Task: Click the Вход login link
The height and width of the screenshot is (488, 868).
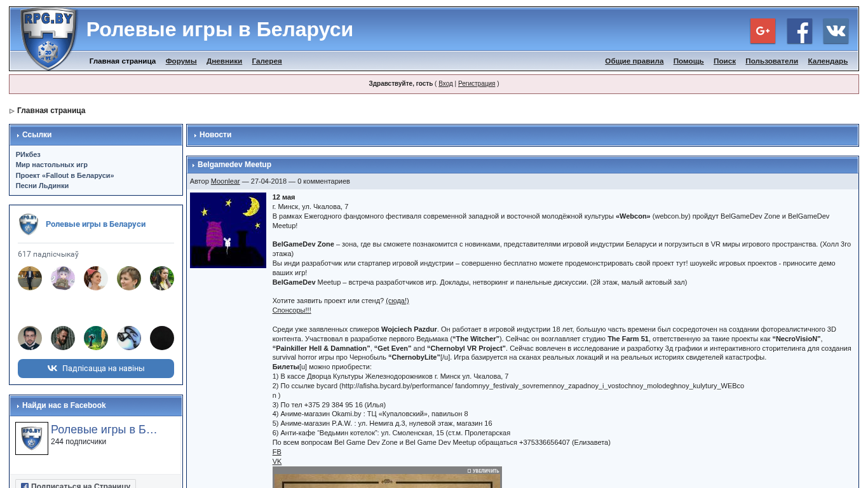Action: [445, 84]
